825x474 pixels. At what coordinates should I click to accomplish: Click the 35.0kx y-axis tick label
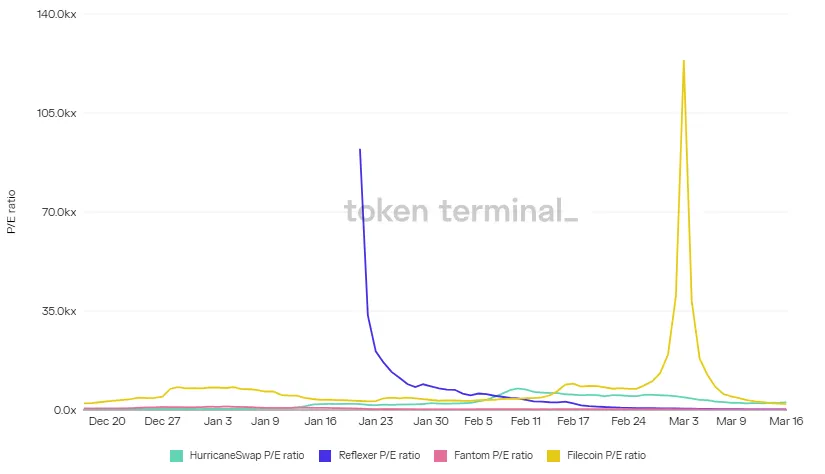point(59,311)
